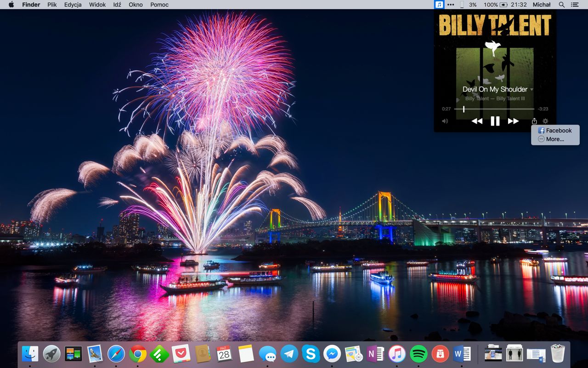This screenshot has width=588, height=368.
Task: Click the music note icon in menu bar
Action: click(439, 5)
